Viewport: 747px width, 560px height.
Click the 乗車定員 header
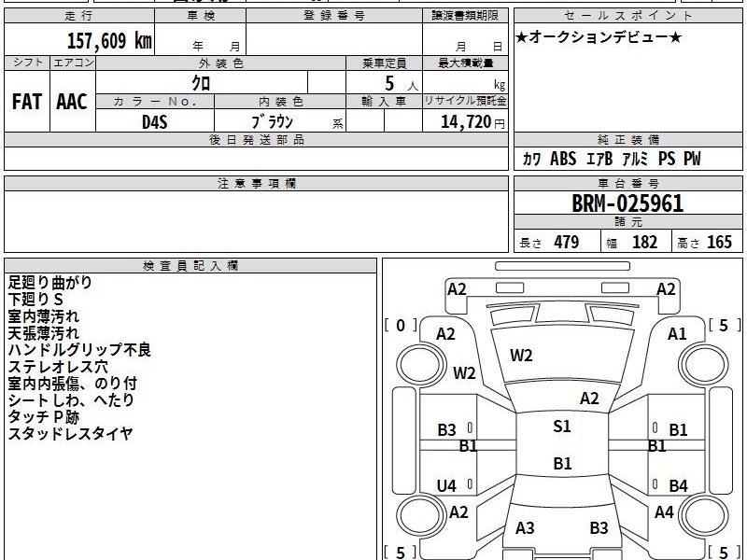[x=384, y=63]
